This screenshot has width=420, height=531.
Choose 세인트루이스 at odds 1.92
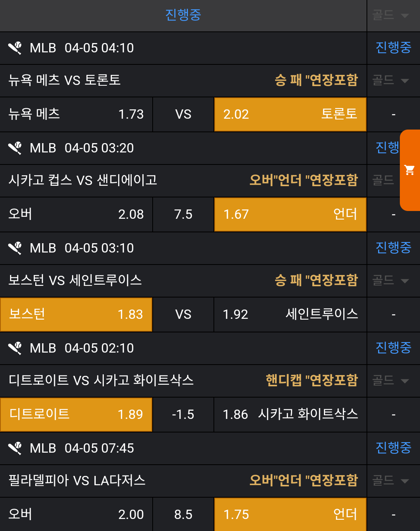(290, 315)
